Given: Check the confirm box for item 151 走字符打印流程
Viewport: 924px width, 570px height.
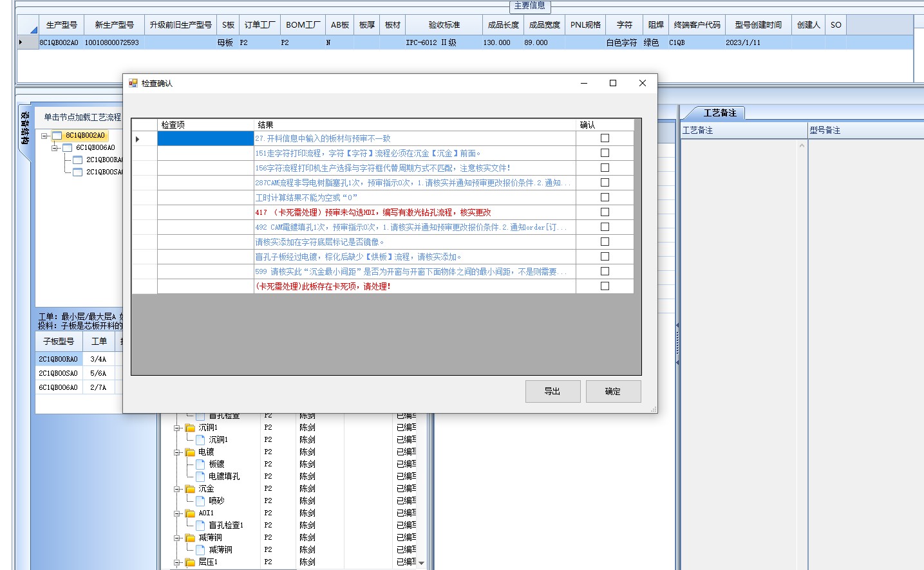Looking at the screenshot, I should (605, 153).
